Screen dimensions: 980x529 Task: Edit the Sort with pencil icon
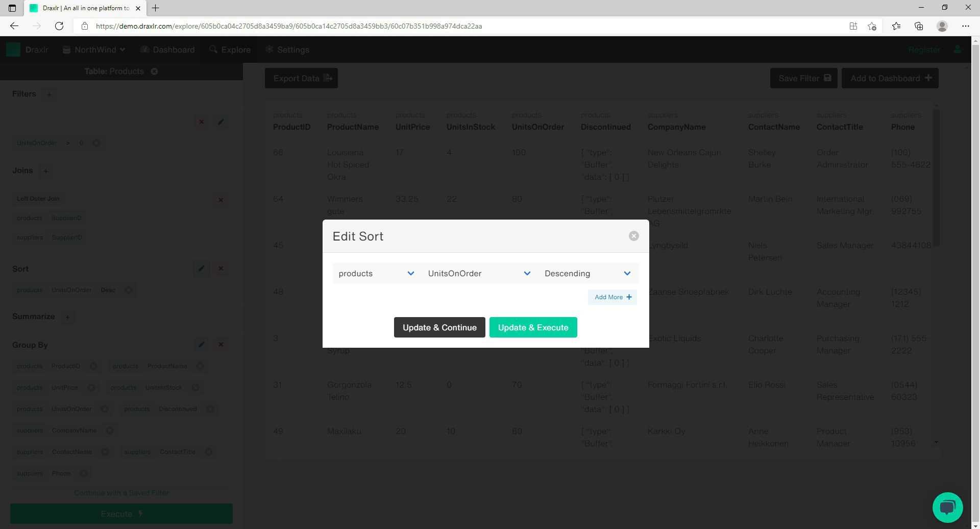pos(201,268)
